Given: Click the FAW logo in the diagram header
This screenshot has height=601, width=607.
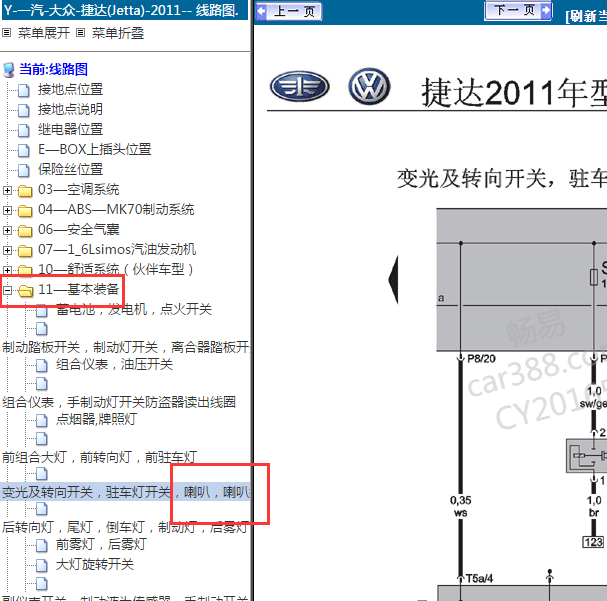Looking at the screenshot, I should [300, 86].
